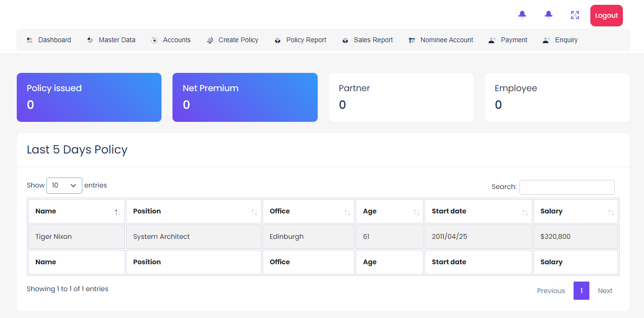Click the Age column sort arrows

coord(416,212)
